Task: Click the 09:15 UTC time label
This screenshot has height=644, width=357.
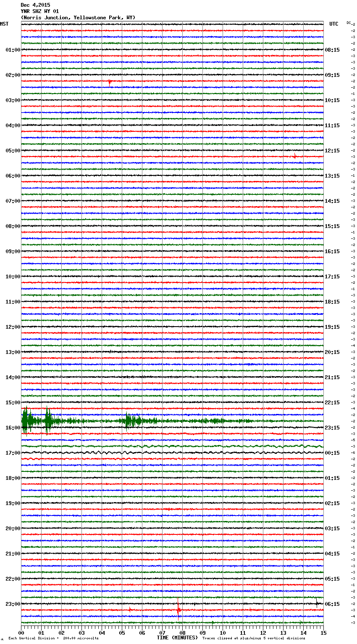Action: [x=332, y=75]
